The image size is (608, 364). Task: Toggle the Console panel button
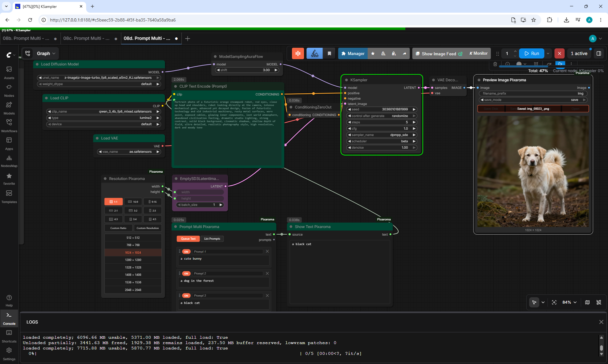click(x=9, y=318)
